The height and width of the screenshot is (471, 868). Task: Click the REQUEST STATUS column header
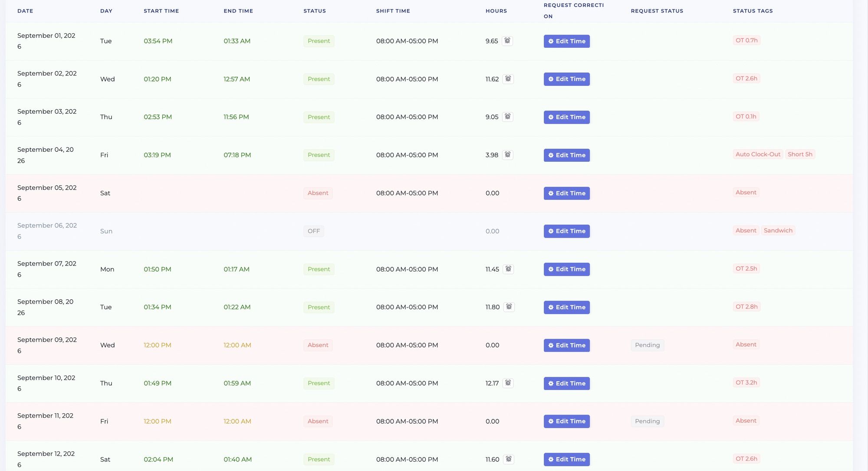click(x=657, y=11)
